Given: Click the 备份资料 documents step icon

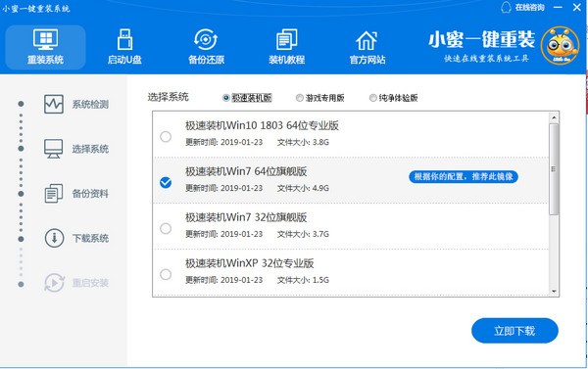Looking at the screenshot, I should 54,193.
